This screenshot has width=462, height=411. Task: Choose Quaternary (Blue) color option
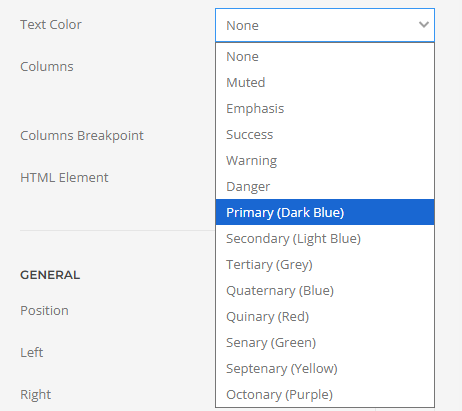[325, 291]
